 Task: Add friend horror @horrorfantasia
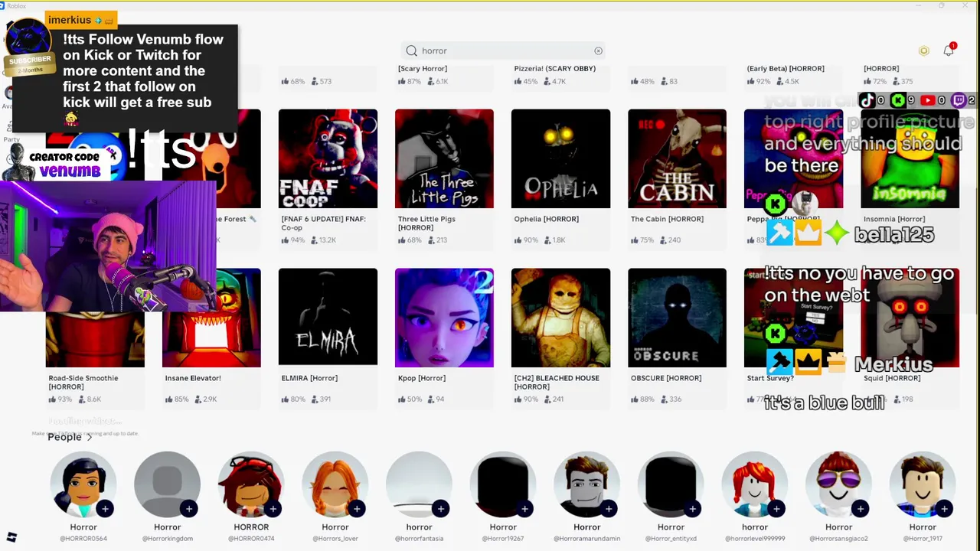coord(441,509)
